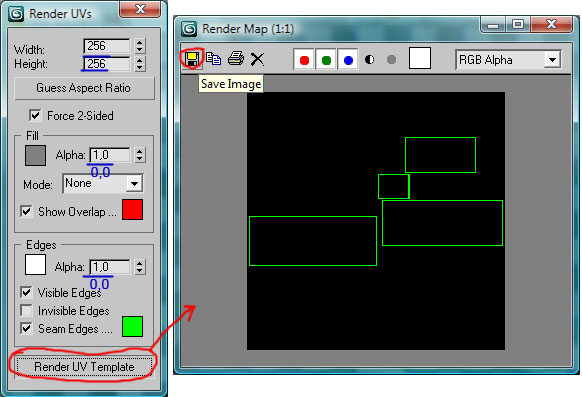Viewport: 582px width, 397px height.
Task: Switch to monochrome display
Action: click(391, 59)
